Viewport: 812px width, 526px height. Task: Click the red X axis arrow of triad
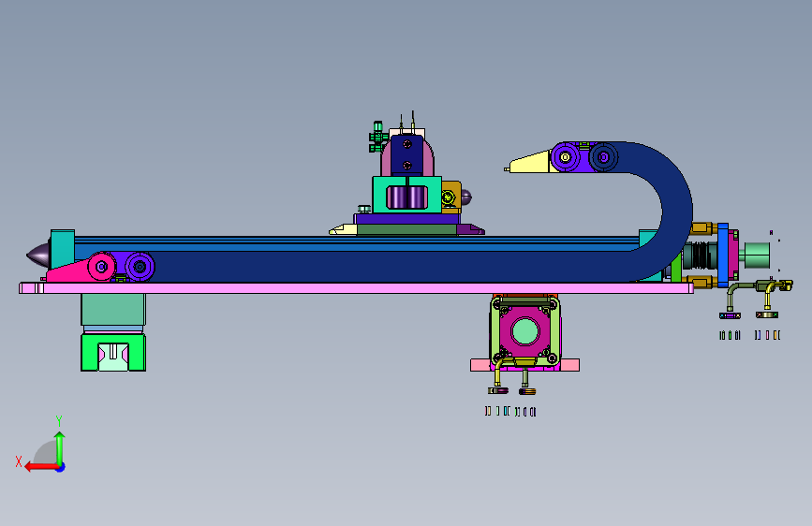coord(40,467)
